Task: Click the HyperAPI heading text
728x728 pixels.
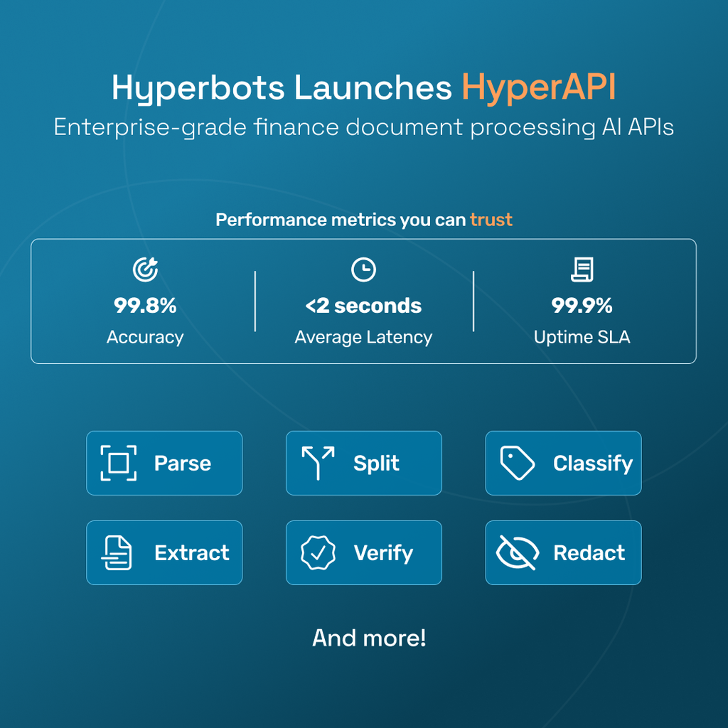Action: click(542, 88)
